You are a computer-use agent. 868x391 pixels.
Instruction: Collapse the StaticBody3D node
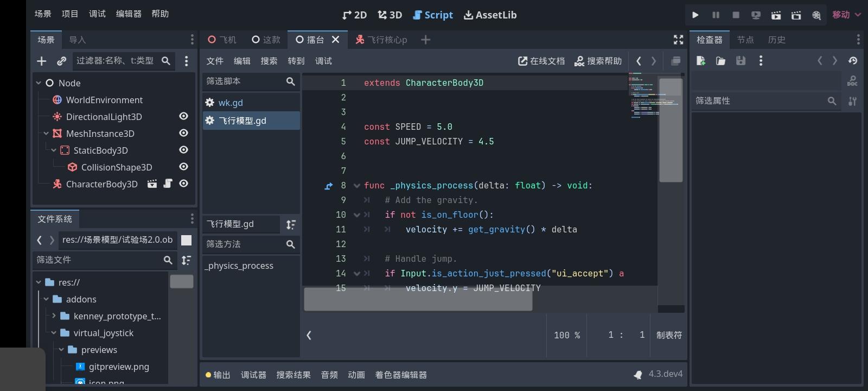pos(54,150)
